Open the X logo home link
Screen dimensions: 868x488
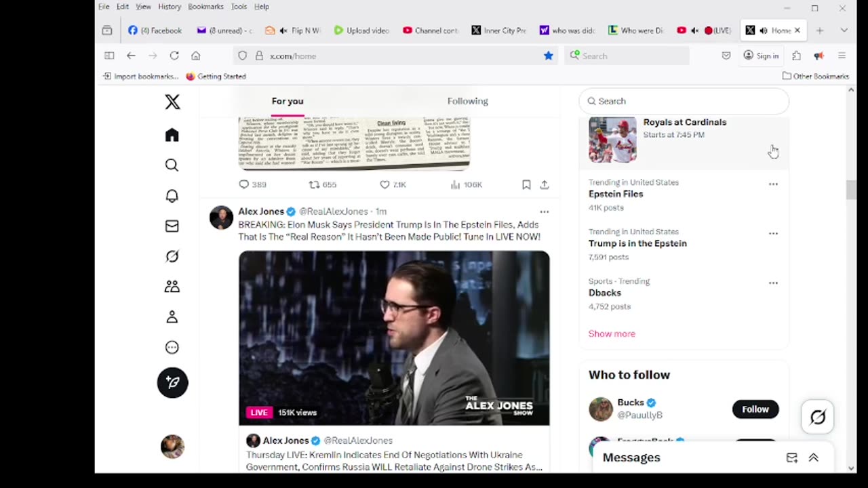point(172,102)
